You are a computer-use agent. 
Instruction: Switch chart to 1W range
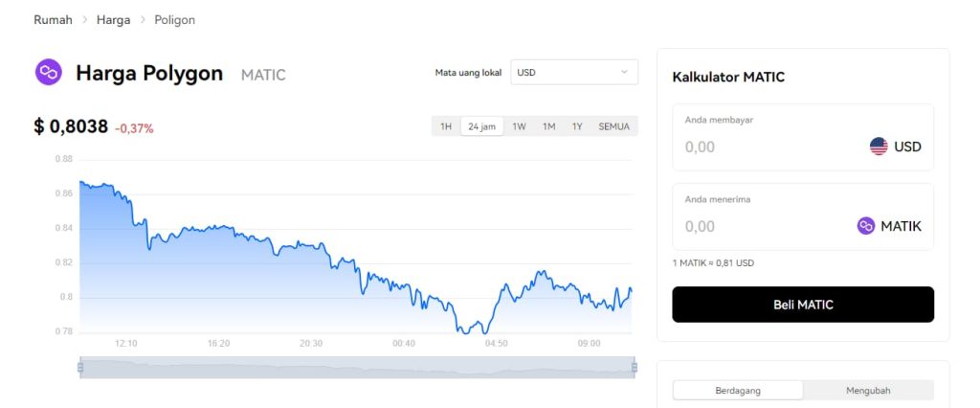click(x=519, y=126)
